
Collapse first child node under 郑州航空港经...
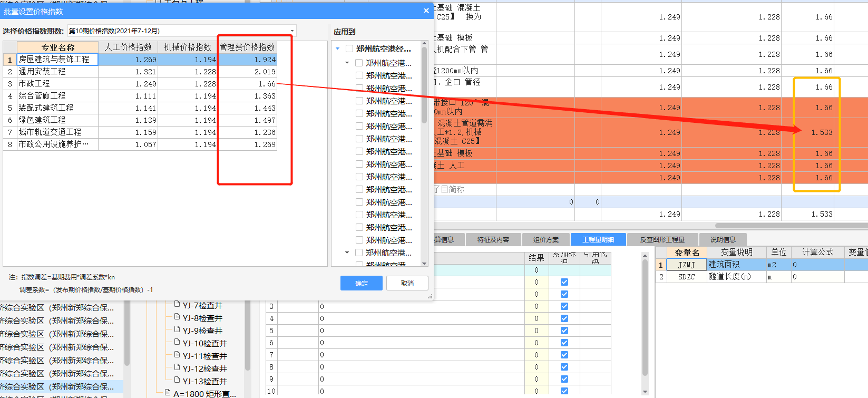tap(347, 63)
